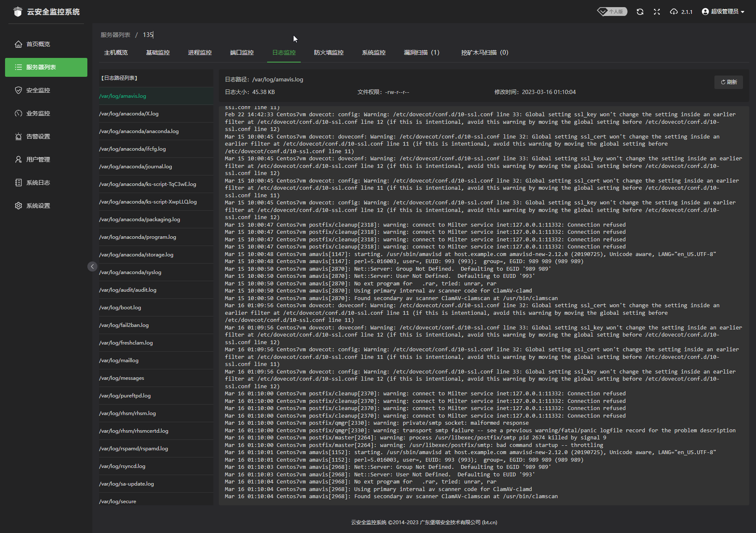Switch to the 防火墙监控 tab
The height and width of the screenshot is (533, 756).
(328, 52)
